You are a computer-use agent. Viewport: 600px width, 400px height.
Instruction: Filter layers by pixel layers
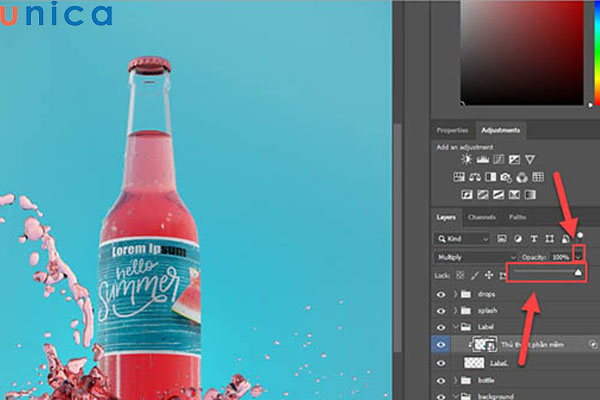[x=502, y=239]
